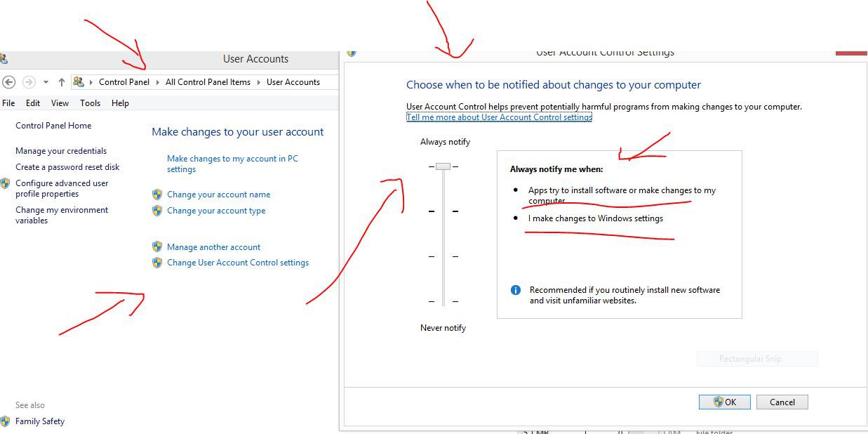This screenshot has width=868, height=434.
Task: Open the recent locations dropdown arrow
Action: [x=46, y=82]
